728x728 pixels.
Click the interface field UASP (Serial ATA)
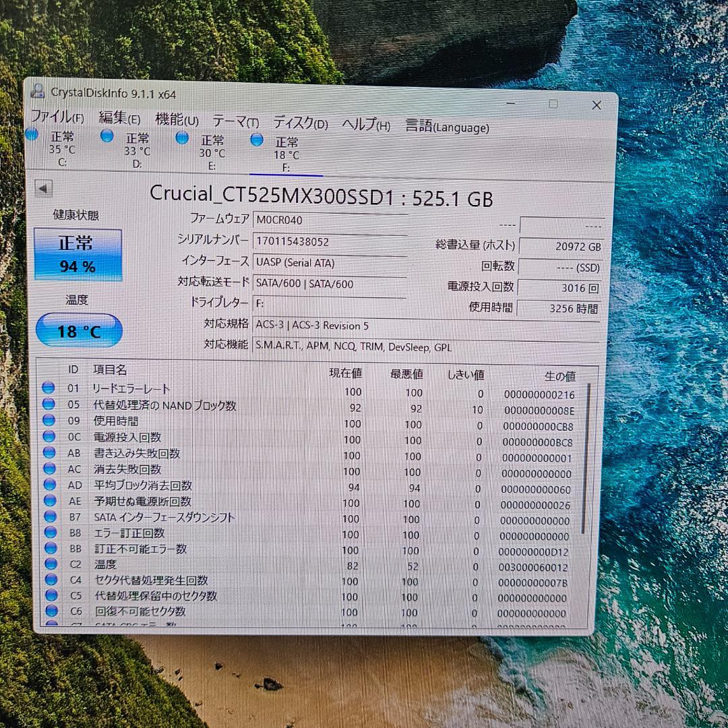(x=330, y=263)
